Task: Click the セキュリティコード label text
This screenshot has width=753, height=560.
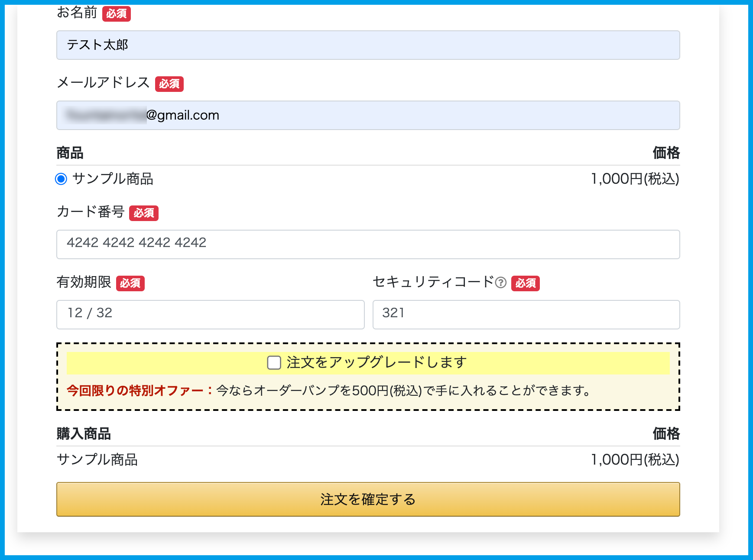Action: point(433,282)
